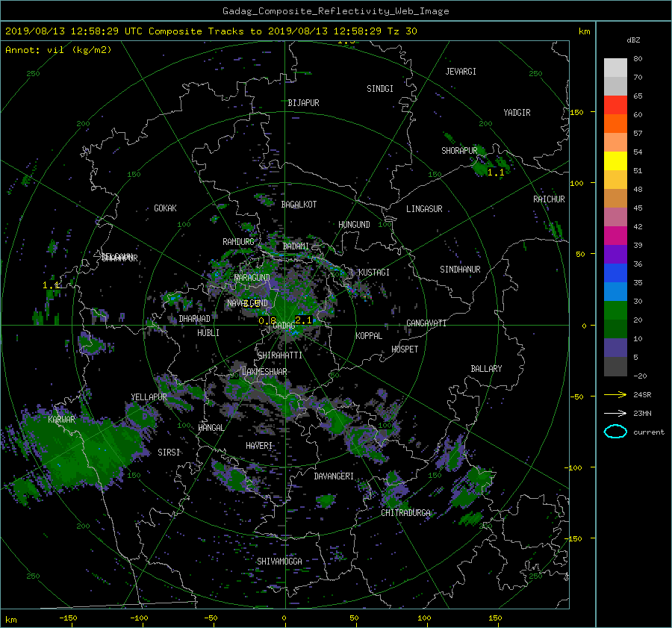Click the purple-slate 5 dBZ swatch
Screen dimensions: 672x628
click(x=615, y=348)
